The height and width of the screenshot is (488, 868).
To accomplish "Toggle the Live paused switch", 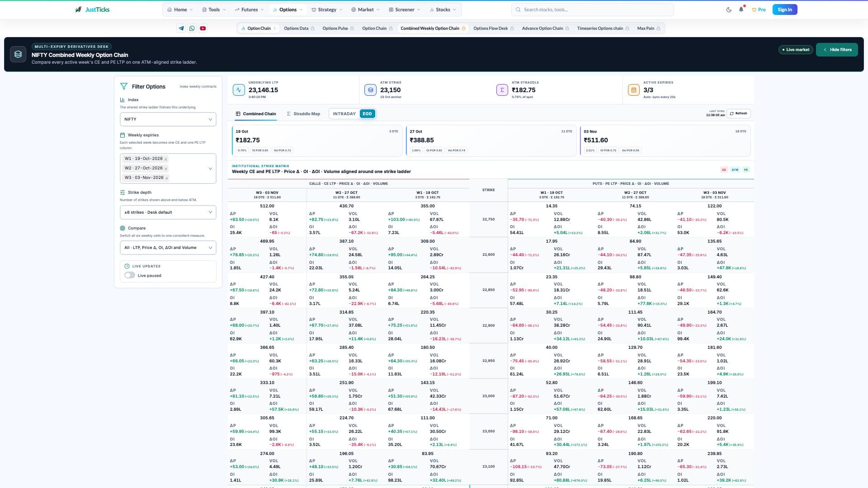I will (x=130, y=275).
